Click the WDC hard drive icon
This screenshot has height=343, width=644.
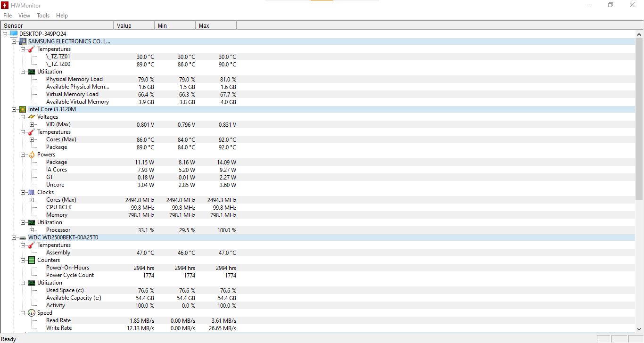click(x=22, y=237)
